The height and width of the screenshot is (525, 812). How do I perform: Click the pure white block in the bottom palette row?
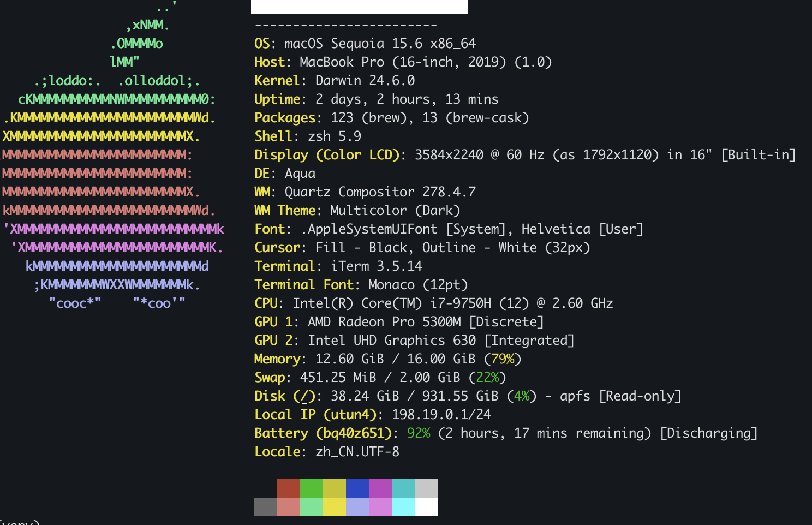tap(426, 507)
